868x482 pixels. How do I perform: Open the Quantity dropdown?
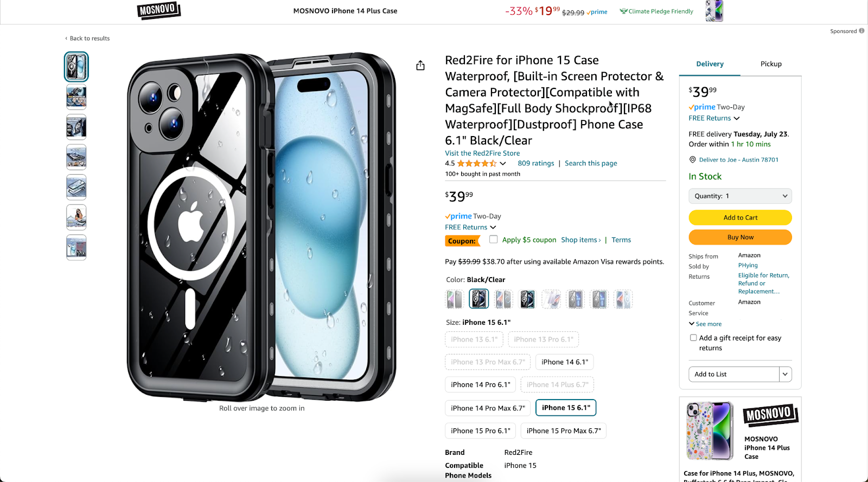click(x=739, y=196)
